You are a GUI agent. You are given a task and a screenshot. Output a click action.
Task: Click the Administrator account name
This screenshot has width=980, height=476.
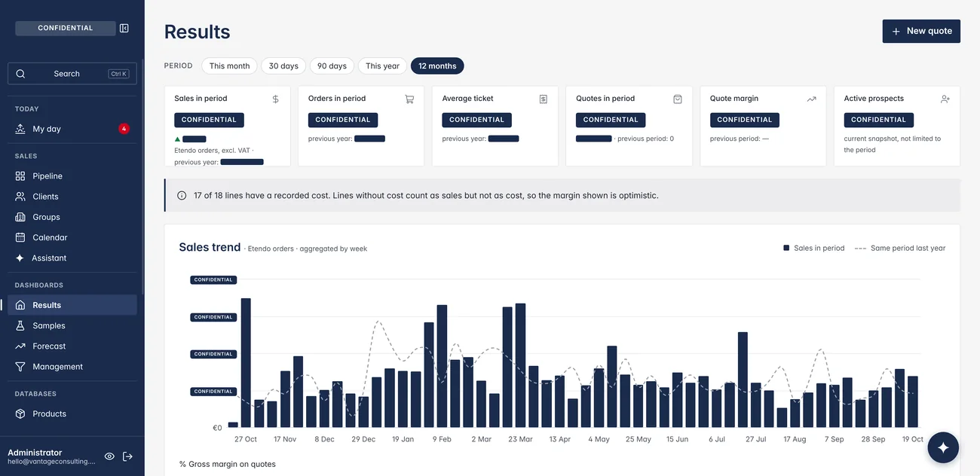coord(35,453)
